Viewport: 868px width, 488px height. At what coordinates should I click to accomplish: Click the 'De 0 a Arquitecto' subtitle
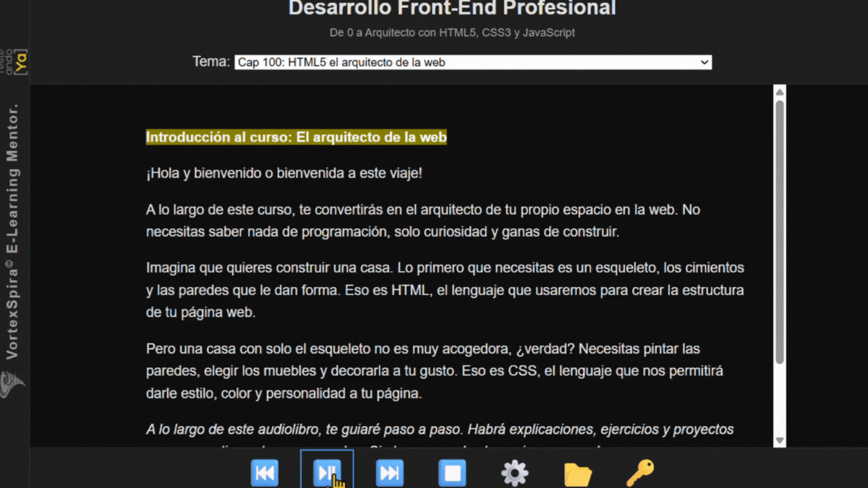click(452, 33)
